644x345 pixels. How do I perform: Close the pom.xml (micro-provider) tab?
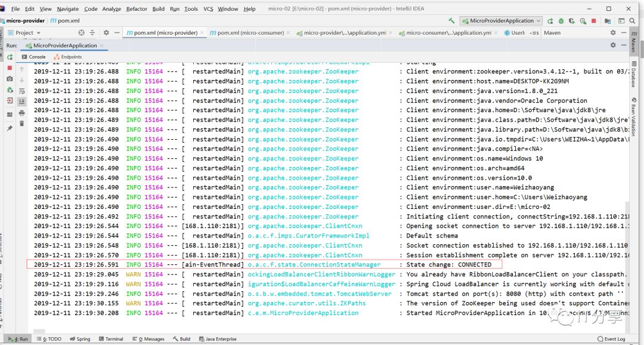tap(202, 32)
